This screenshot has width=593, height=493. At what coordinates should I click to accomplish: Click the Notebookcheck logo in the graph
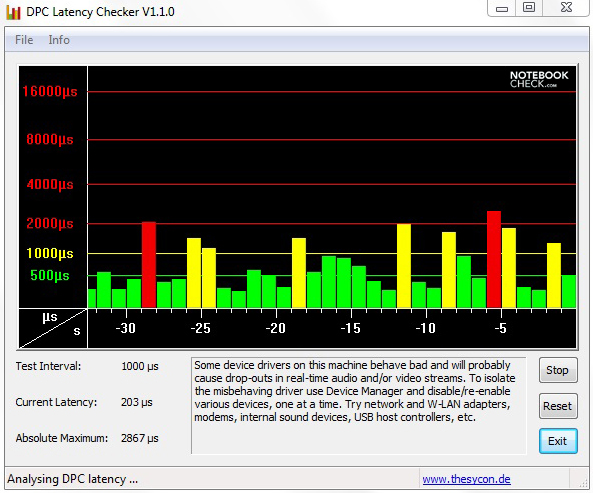tap(539, 79)
